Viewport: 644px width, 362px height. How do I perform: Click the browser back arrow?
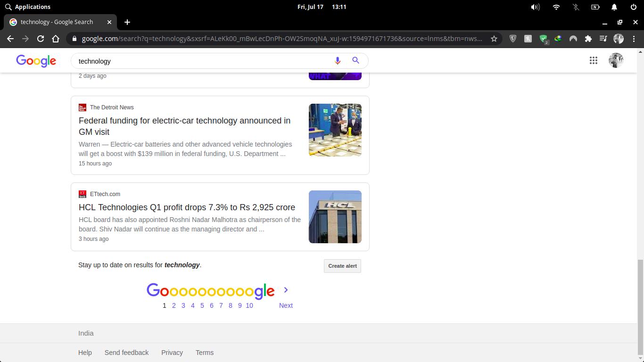[x=10, y=39]
